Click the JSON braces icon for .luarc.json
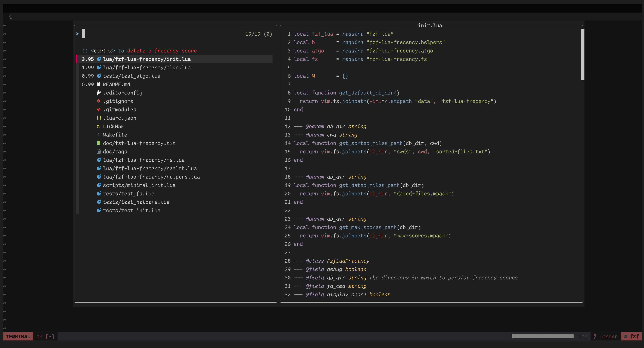 click(99, 118)
